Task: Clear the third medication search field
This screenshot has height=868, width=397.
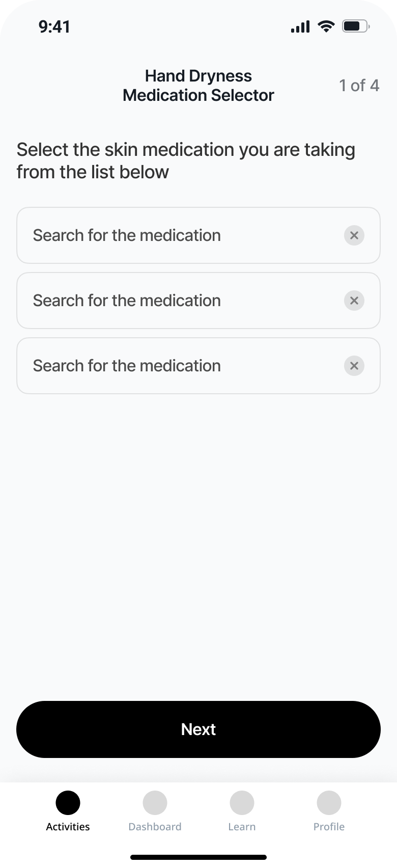Action: pos(354,366)
